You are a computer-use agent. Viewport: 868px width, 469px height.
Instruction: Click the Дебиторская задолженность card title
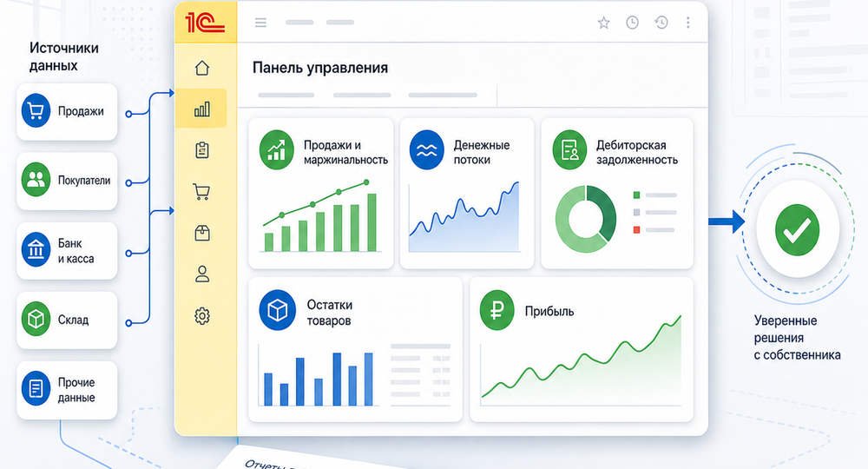click(636, 152)
